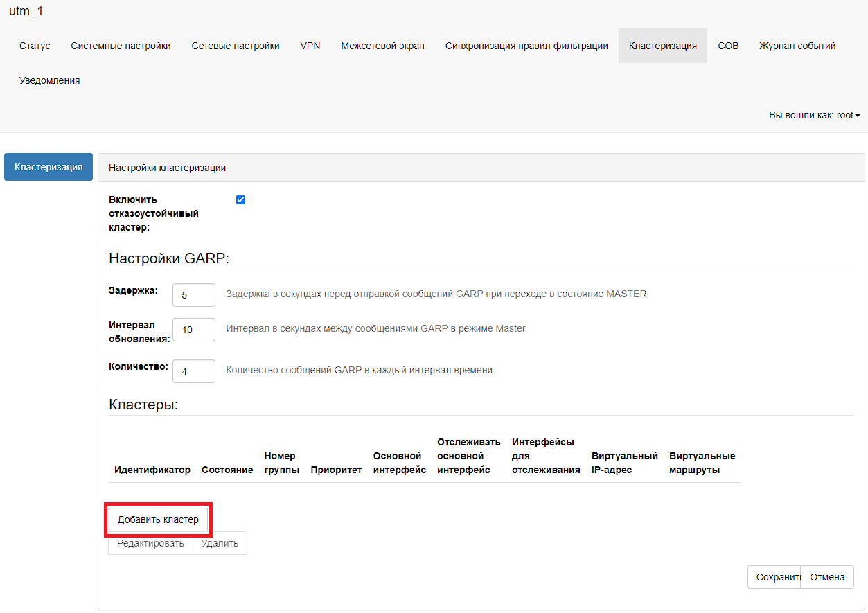Click the blue Кластеризация sidebar item

point(48,167)
